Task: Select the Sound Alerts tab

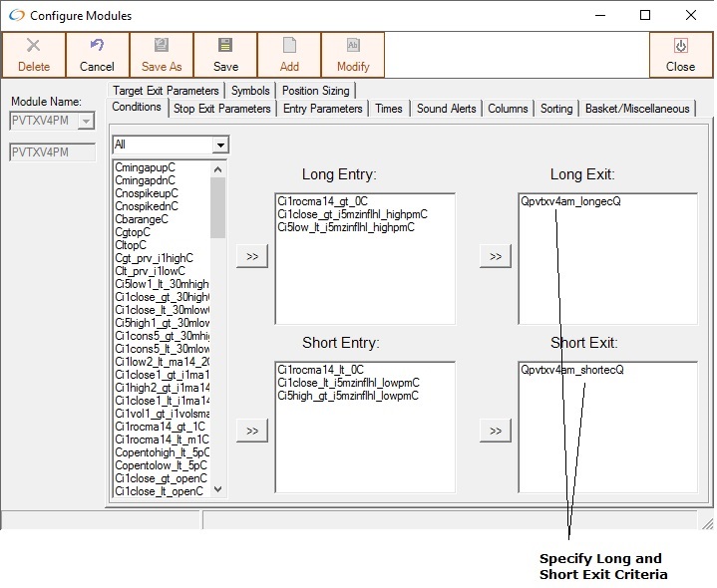Action: 447,109
